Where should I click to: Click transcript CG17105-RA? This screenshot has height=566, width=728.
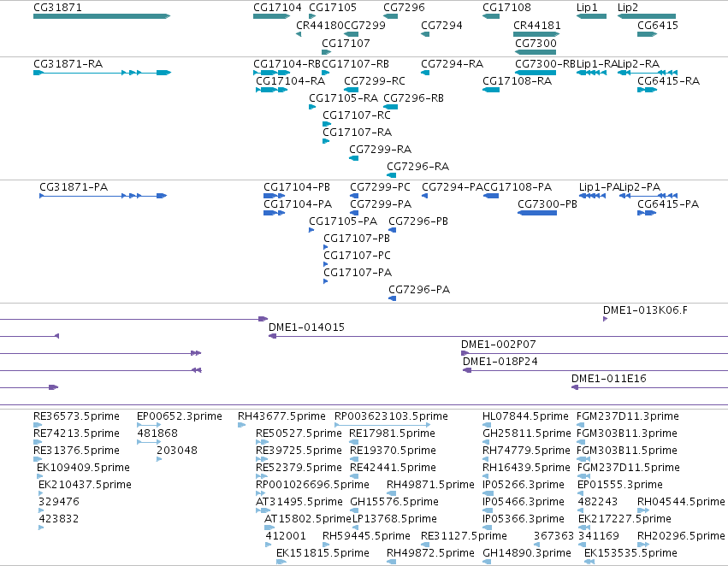tap(312, 107)
